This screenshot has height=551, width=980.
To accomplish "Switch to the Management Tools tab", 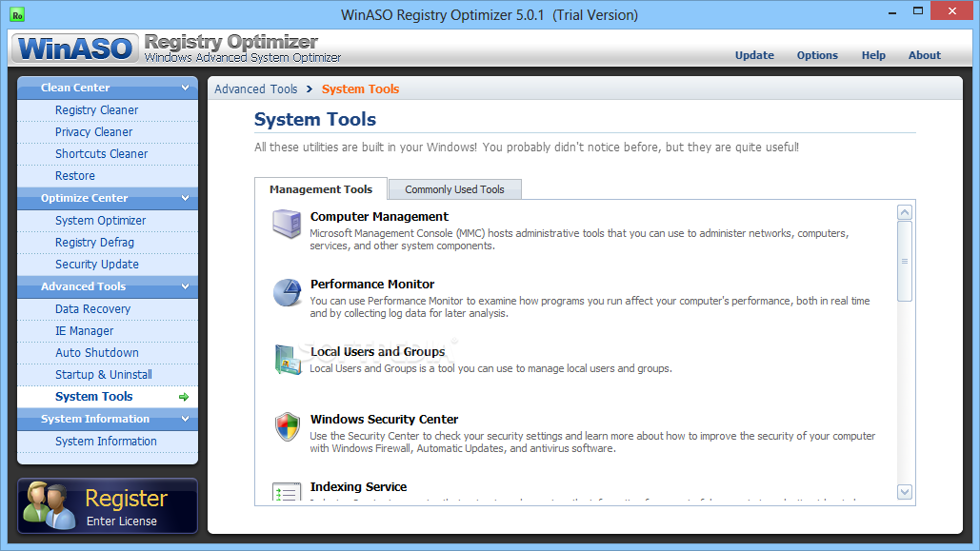I will pyautogui.click(x=321, y=189).
